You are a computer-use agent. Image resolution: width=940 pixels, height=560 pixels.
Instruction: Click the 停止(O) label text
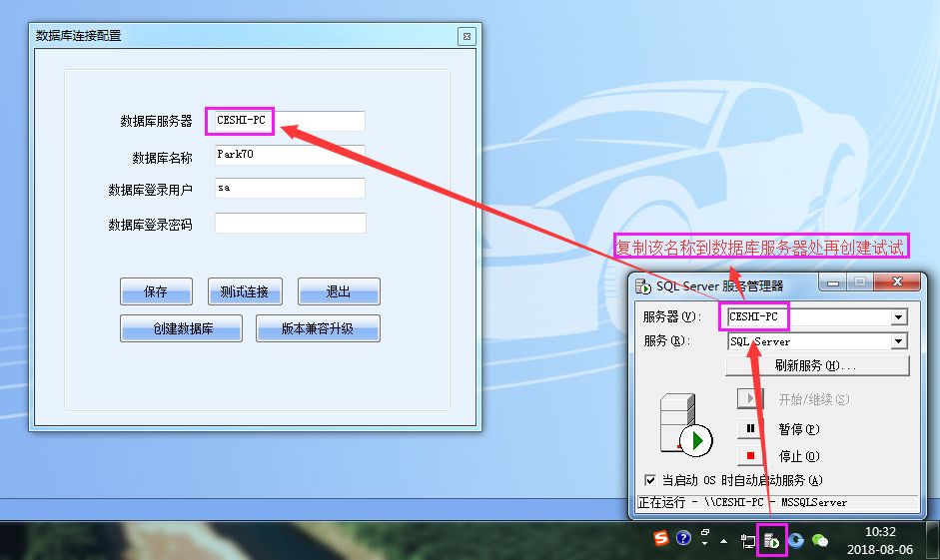[798, 456]
